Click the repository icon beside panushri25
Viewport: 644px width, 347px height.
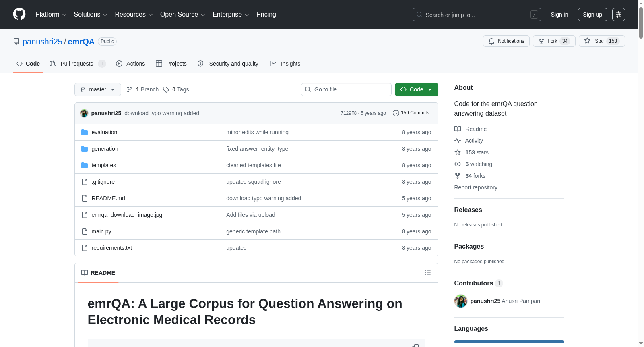point(16,42)
